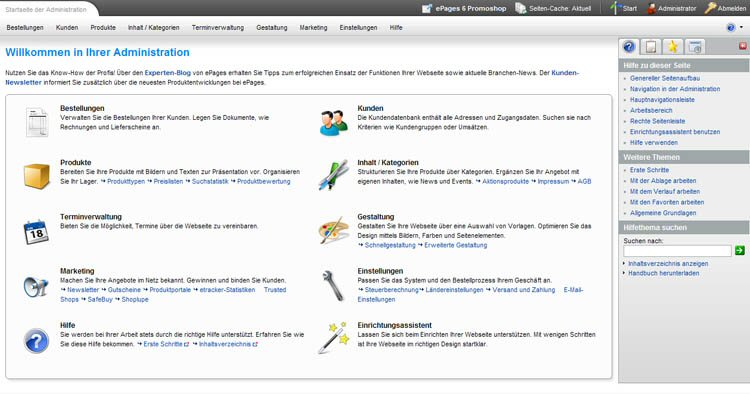Viewport: 750px width, 394px height.
Task: Open the Versand und Zahlung link
Action: pos(524,290)
